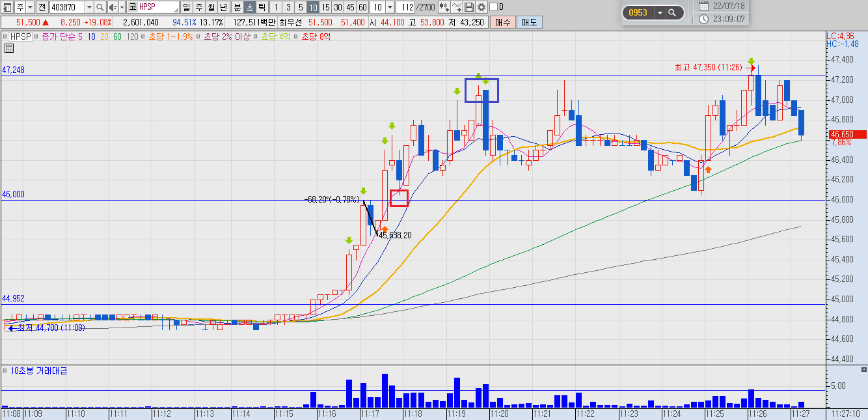Click the screen number 0953 search icon
Image resolution: width=868 pixels, height=420 pixels.
(x=672, y=12)
